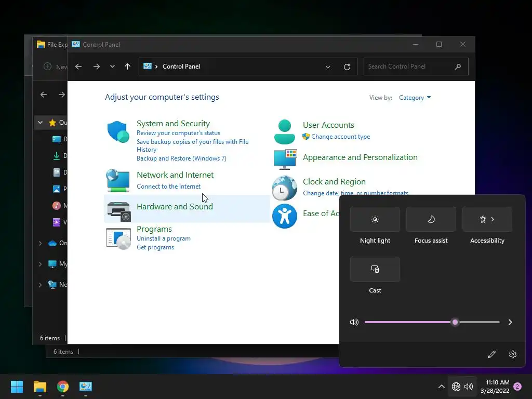Click the network globe icon in system tray
Screen dimensions: 532x399
point(456,387)
